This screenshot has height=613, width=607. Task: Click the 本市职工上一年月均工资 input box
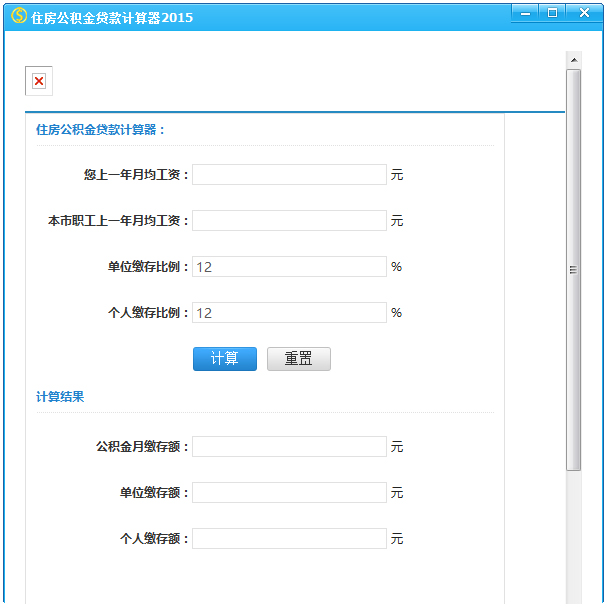click(289, 221)
